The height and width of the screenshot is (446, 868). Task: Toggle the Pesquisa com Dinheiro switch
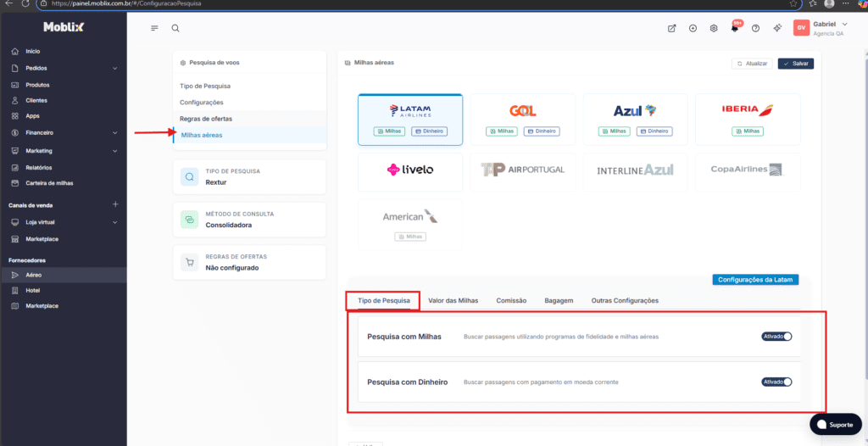coord(776,382)
